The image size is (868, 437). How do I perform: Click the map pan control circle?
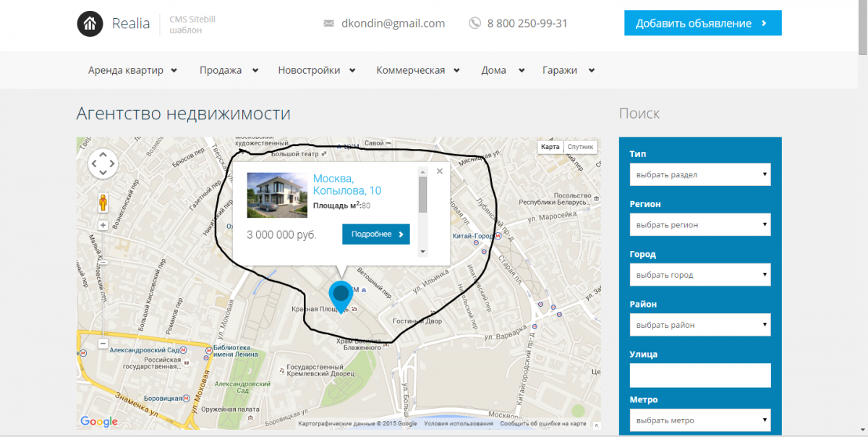coord(103,164)
